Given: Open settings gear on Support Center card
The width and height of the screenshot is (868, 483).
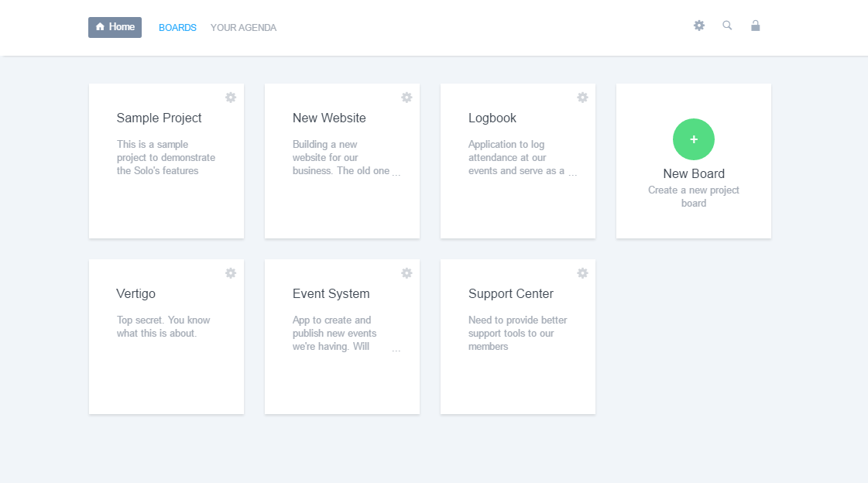Looking at the screenshot, I should pyautogui.click(x=582, y=273).
